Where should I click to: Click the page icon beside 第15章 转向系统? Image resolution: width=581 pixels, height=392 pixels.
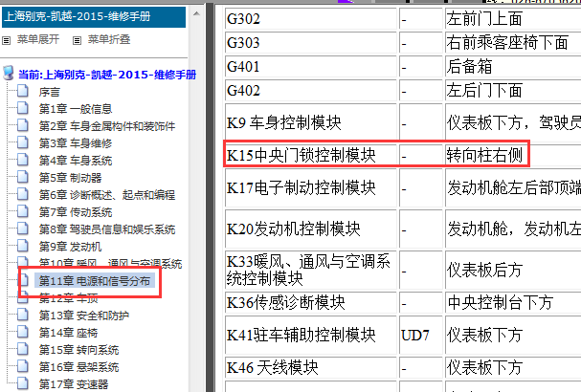23,349
